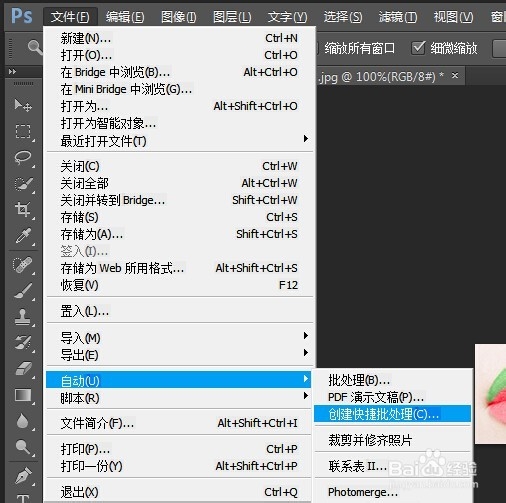Select the Dodge tool
The height and width of the screenshot is (503, 506).
pyautogui.click(x=23, y=447)
